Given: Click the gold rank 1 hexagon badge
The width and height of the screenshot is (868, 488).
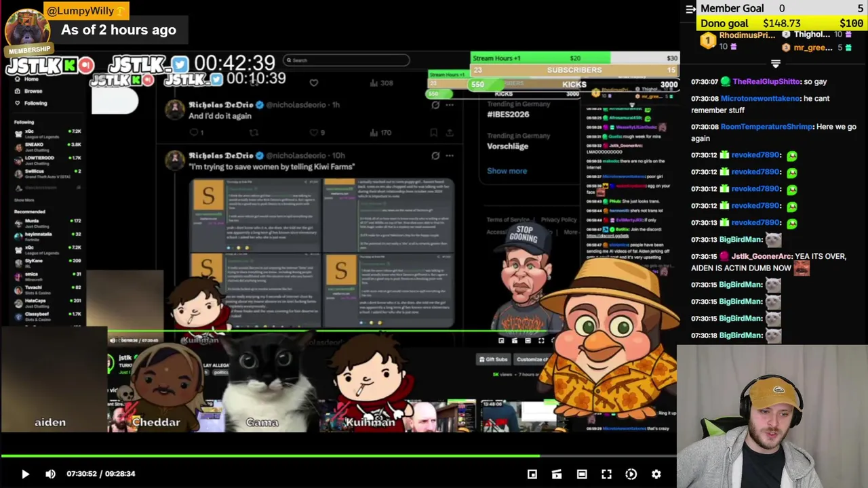Looking at the screenshot, I should coord(708,41).
